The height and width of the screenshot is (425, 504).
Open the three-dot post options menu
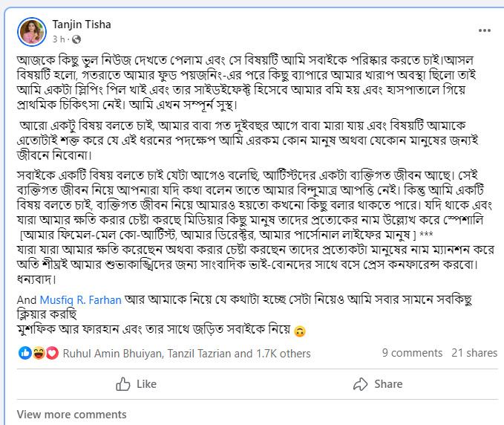(484, 30)
